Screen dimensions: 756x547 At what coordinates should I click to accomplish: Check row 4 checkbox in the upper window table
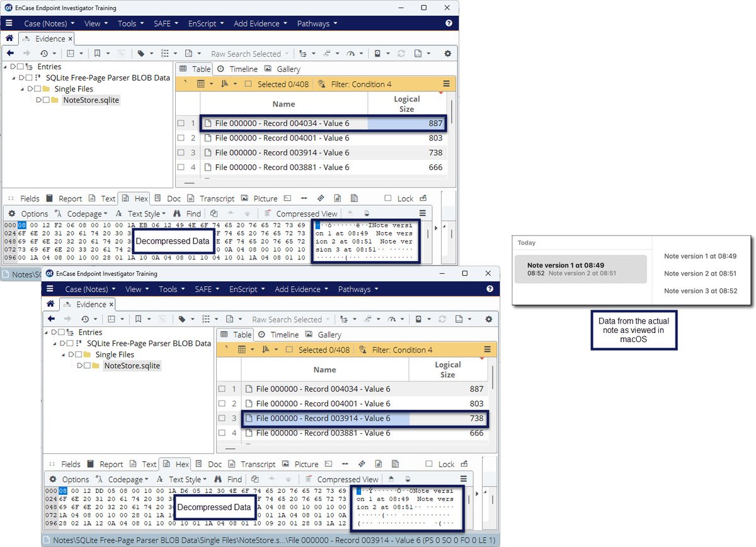(181, 167)
